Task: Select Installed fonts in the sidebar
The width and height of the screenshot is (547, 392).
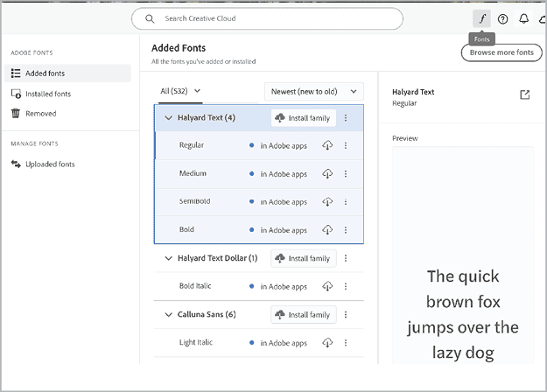Action: tap(48, 94)
